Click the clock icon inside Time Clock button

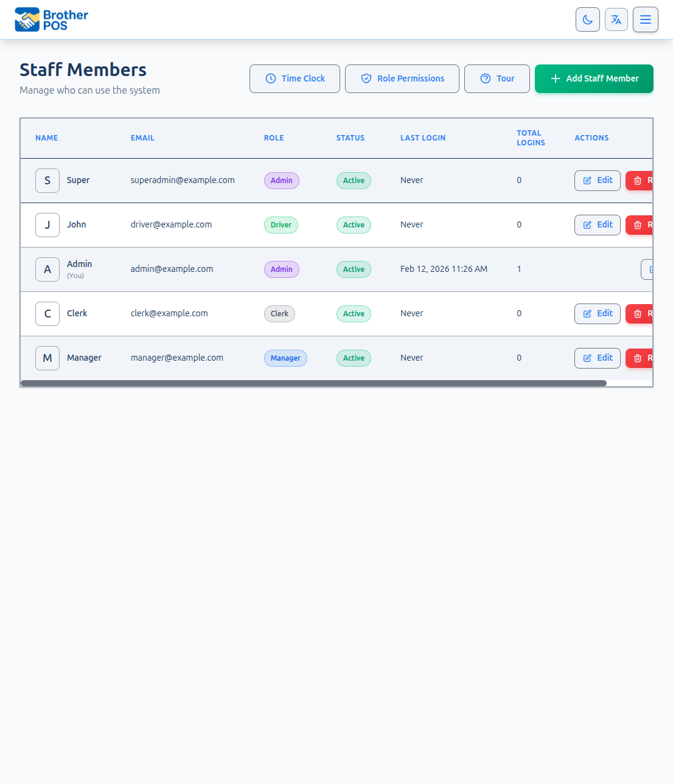coord(270,78)
